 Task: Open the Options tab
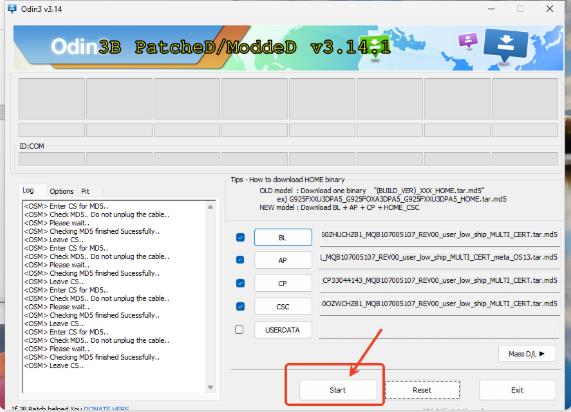[61, 191]
